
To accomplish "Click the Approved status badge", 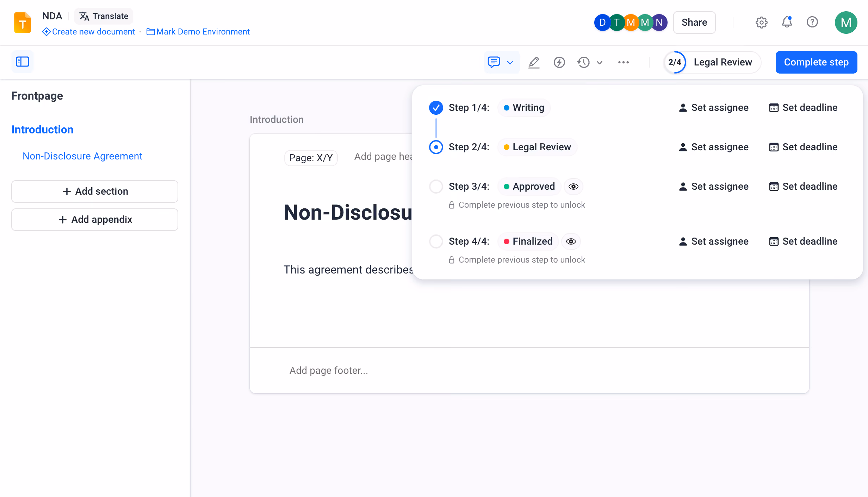I will 529,187.
